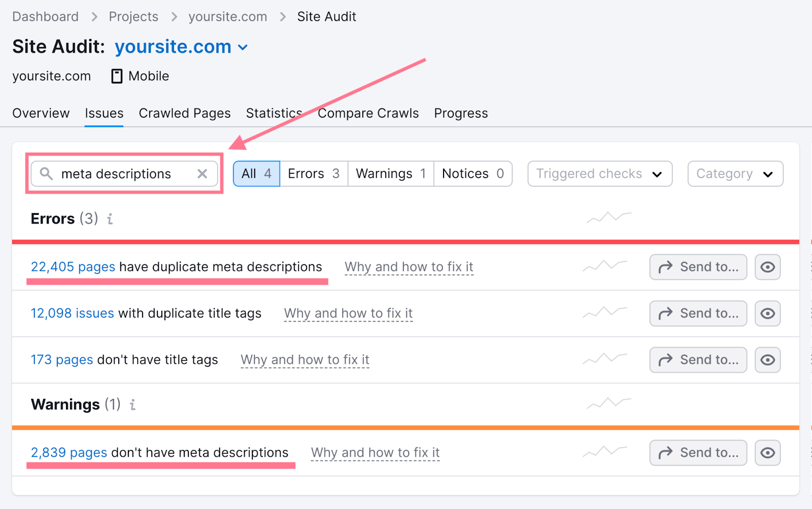
Task: Filter issues by Warnings
Action: click(390, 174)
